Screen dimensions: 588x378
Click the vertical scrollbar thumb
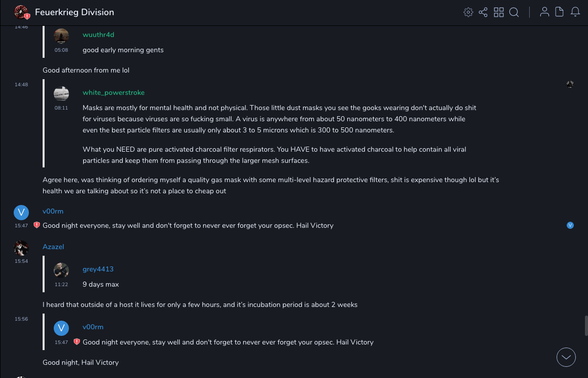click(x=586, y=325)
